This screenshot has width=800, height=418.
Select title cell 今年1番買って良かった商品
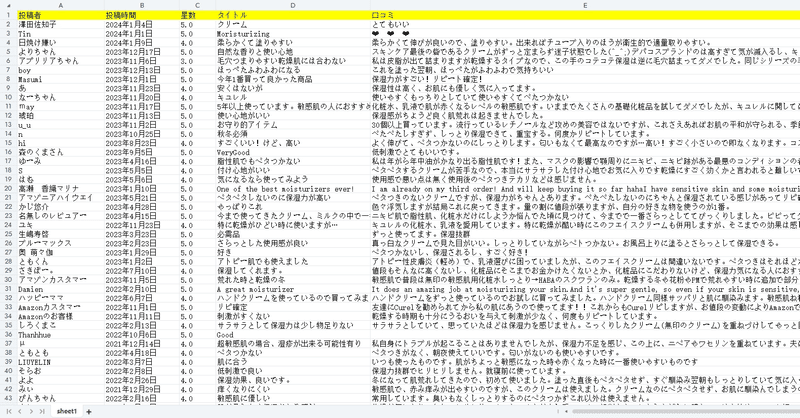(293, 79)
